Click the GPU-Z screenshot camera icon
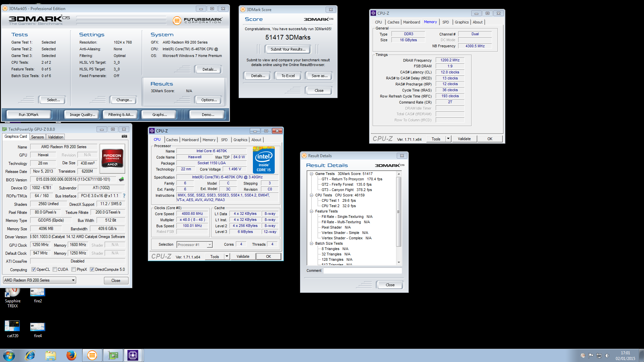Image resolution: width=644 pixels, height=362 pixels. 124,136
